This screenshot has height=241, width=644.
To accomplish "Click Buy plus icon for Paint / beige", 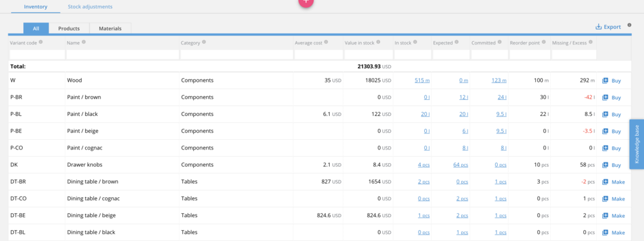I will click(x=605, y=131).
